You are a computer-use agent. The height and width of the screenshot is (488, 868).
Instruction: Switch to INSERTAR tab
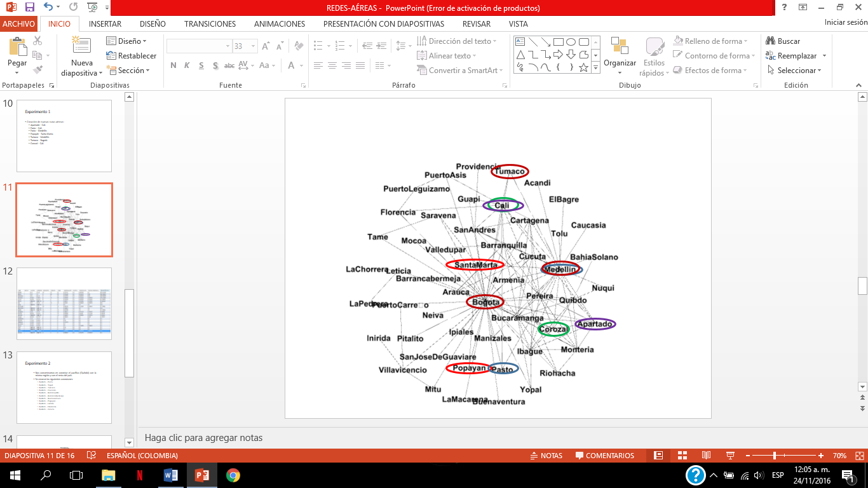pyautogui.click(x=105, y=24)
